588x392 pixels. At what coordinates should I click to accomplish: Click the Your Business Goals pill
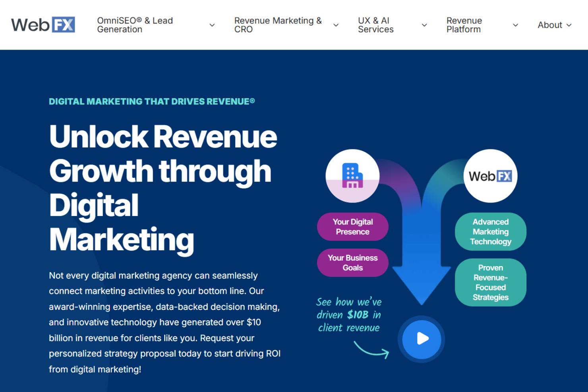352,263
